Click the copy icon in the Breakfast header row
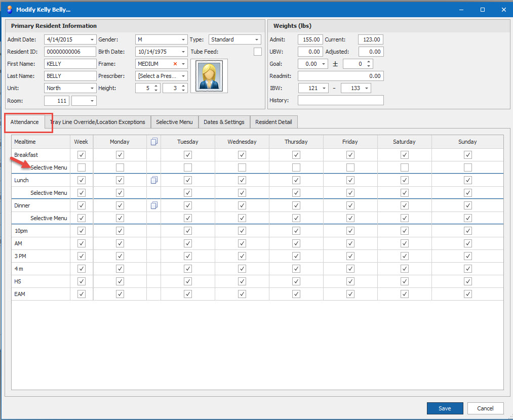The width and height of the screenshot is (513, 420). 154,142
